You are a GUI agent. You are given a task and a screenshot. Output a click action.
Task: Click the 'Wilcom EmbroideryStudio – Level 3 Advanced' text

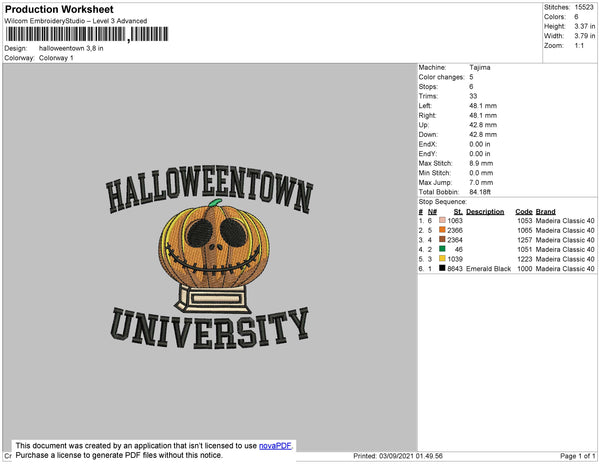click(x=76, y=21)
